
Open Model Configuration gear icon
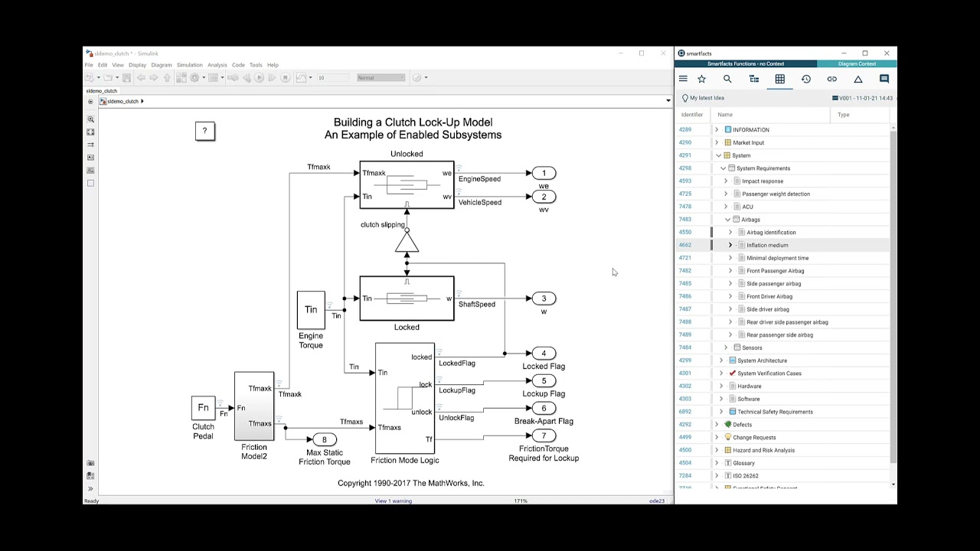[194, 77]
